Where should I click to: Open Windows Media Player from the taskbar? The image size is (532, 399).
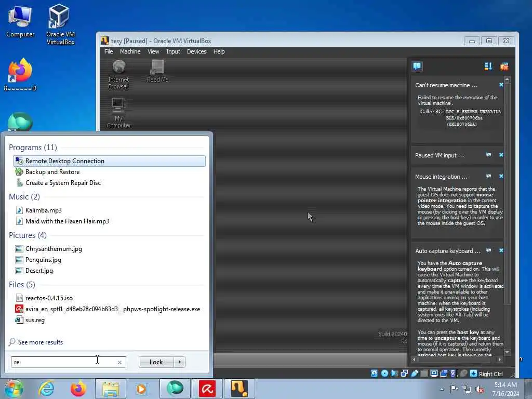click(x=142, y=389)
